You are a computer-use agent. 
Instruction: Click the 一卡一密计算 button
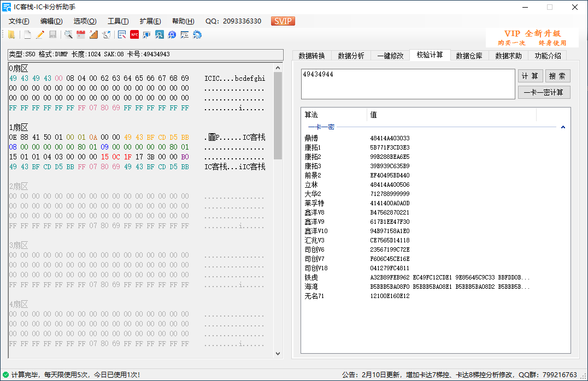[x=544, y=93]
